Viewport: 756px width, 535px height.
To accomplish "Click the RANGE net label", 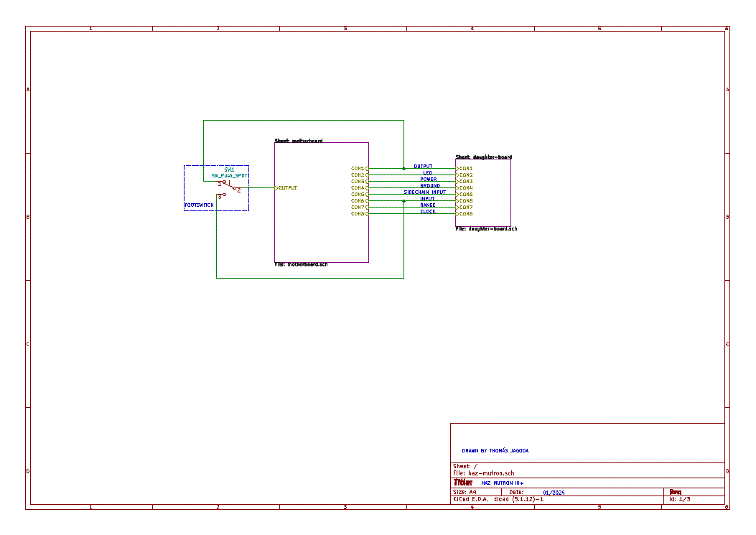I will 428,205.
